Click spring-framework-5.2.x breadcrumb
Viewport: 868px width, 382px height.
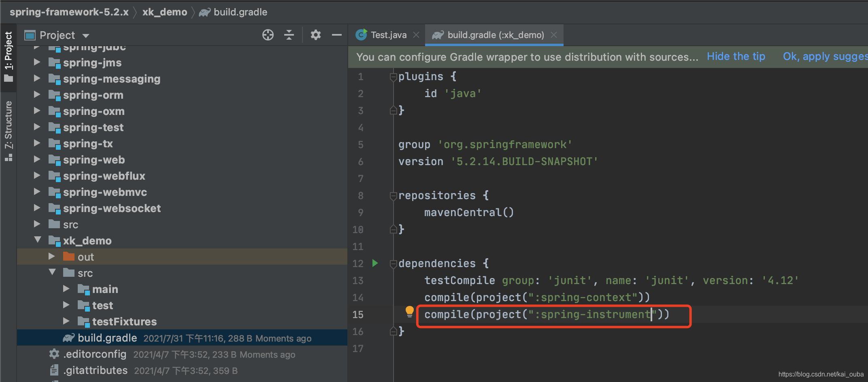pyautogui.click(x=69, y=12)
